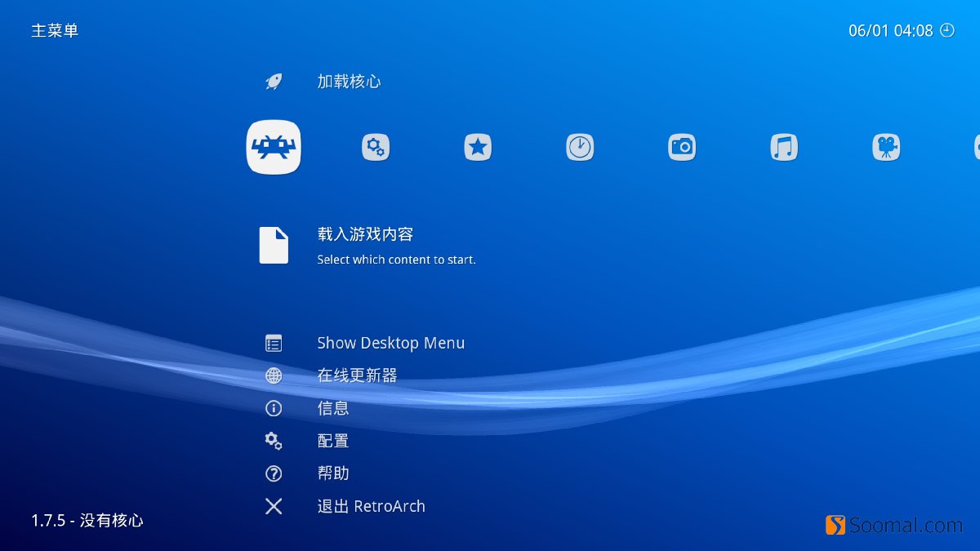Click the Configurations gears icon
The width and height of the screenshot is (980, 551).
[274, 441]
